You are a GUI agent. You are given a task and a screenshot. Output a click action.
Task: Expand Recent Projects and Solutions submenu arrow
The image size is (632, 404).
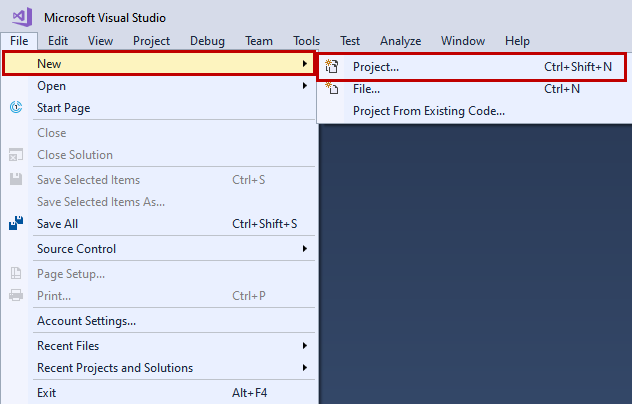point(305,368)
